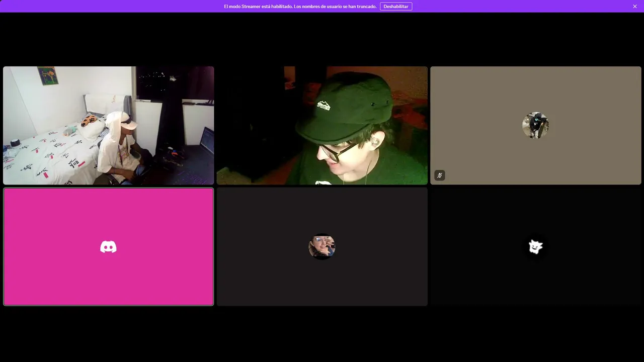This screenshot has width=644, height=362.
Task: Click the selfie avatar in the dark gray tile
Action: click(x=322, y=246)
